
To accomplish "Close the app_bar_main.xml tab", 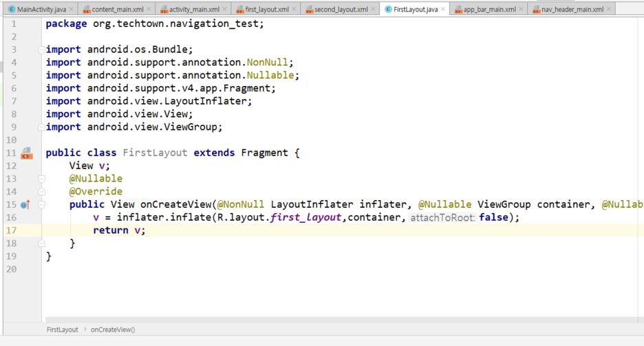I will tap(521, 9).
